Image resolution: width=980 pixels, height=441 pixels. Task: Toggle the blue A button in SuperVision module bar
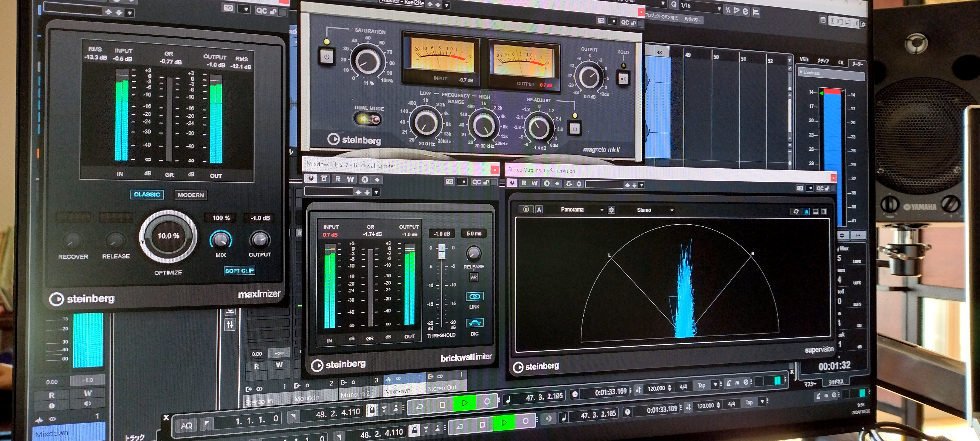coord(806,212)
